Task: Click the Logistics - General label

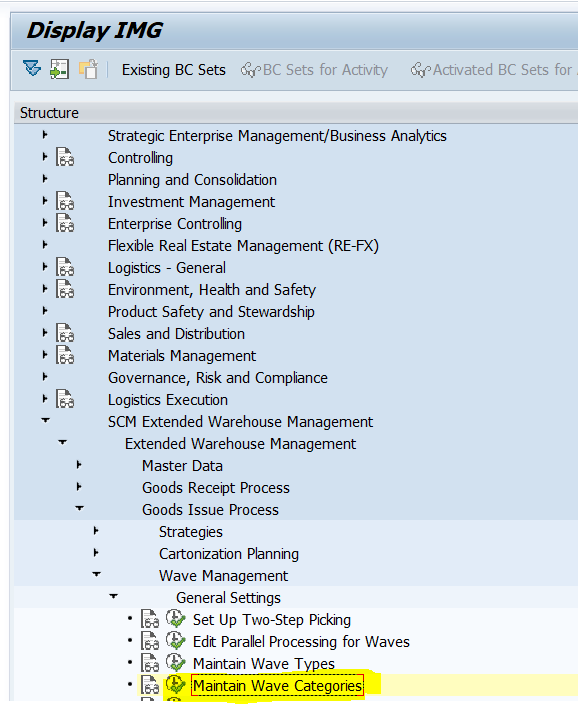Action: pyautogui.click(x=167, y=268)
